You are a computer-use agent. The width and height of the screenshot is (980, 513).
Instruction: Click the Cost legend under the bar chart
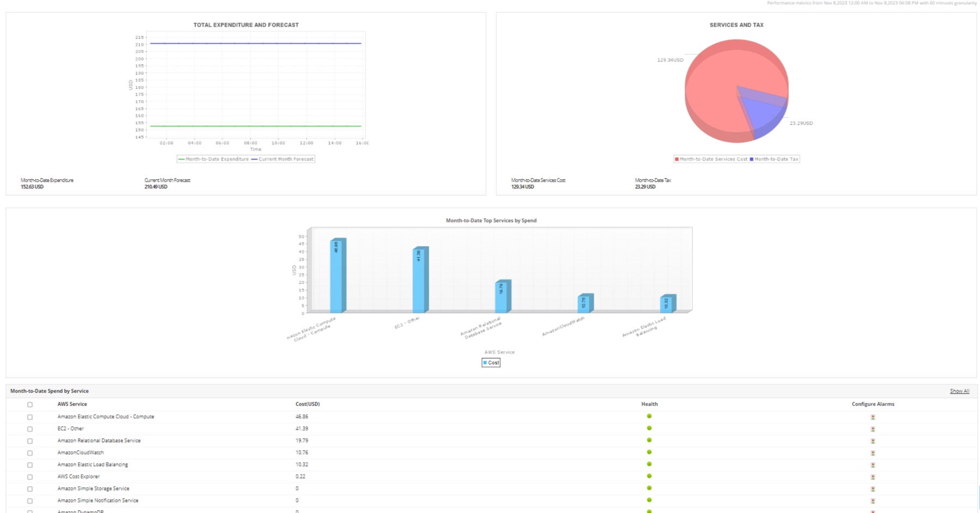click(490, 363)
